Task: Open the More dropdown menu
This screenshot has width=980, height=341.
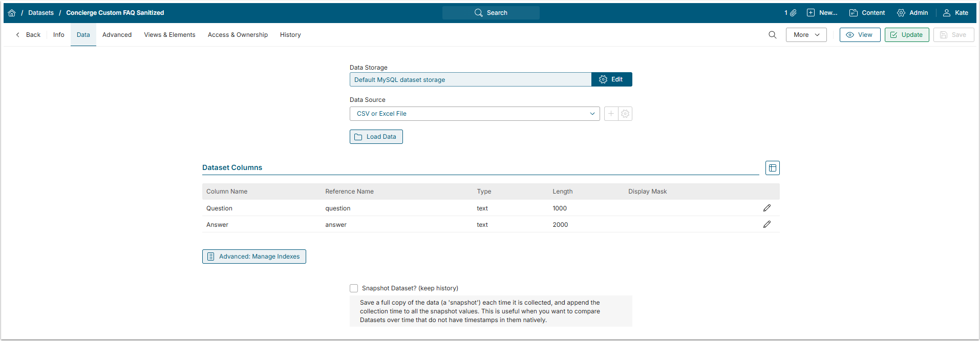Action: [806, 35]
